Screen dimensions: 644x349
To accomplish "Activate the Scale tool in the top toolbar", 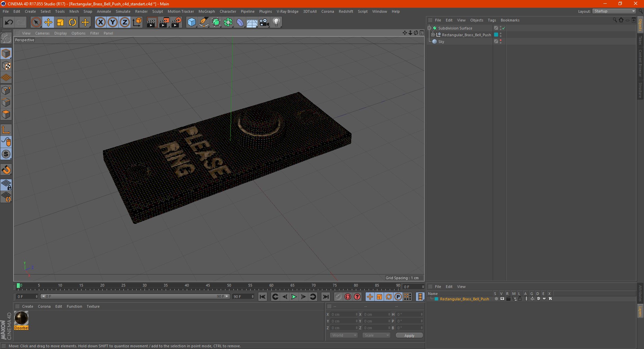I will tap(60, 22).
